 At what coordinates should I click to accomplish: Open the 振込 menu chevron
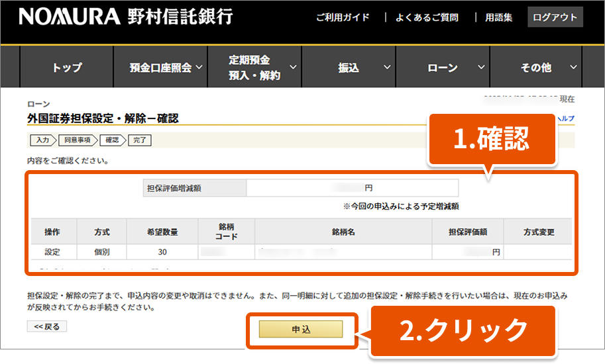tap(388, 67)
